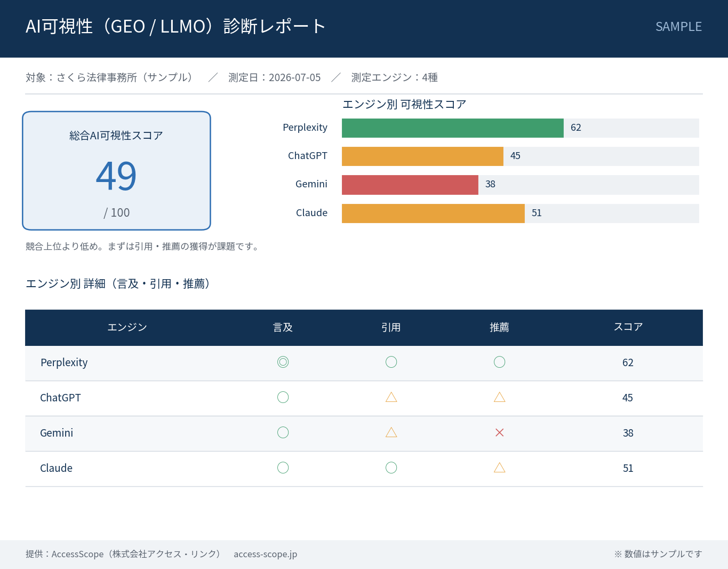This screenshot has height=569, width=728.
Task: Click the report title AI可視性 診断レポート
Action: (x=176, y=26)
